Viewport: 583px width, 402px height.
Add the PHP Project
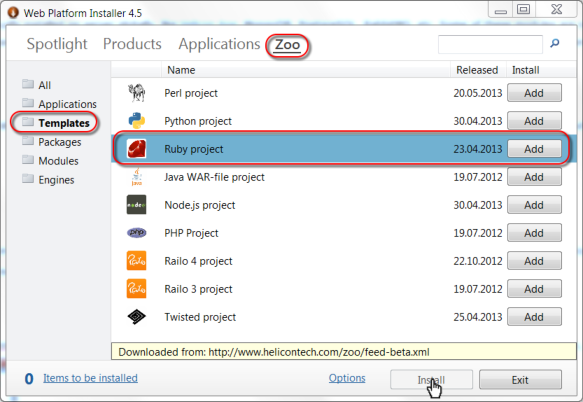pyautogui.click(x=534, y=233)
